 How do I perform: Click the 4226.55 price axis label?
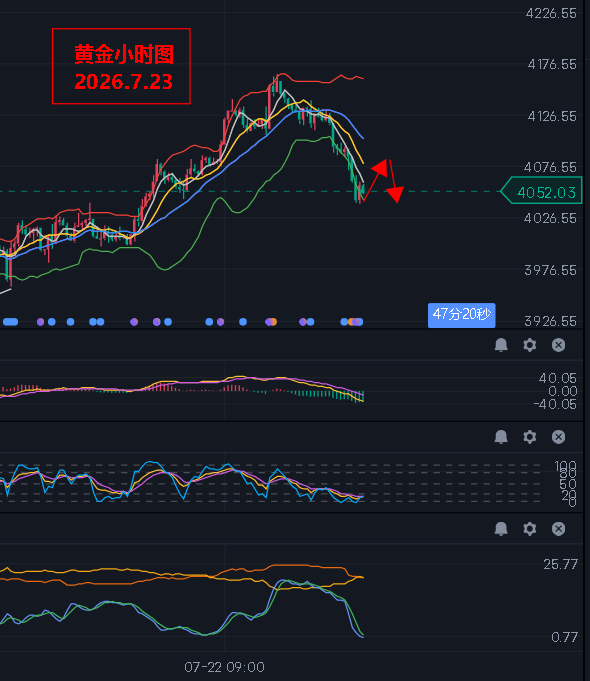click(x=551, y=13)
